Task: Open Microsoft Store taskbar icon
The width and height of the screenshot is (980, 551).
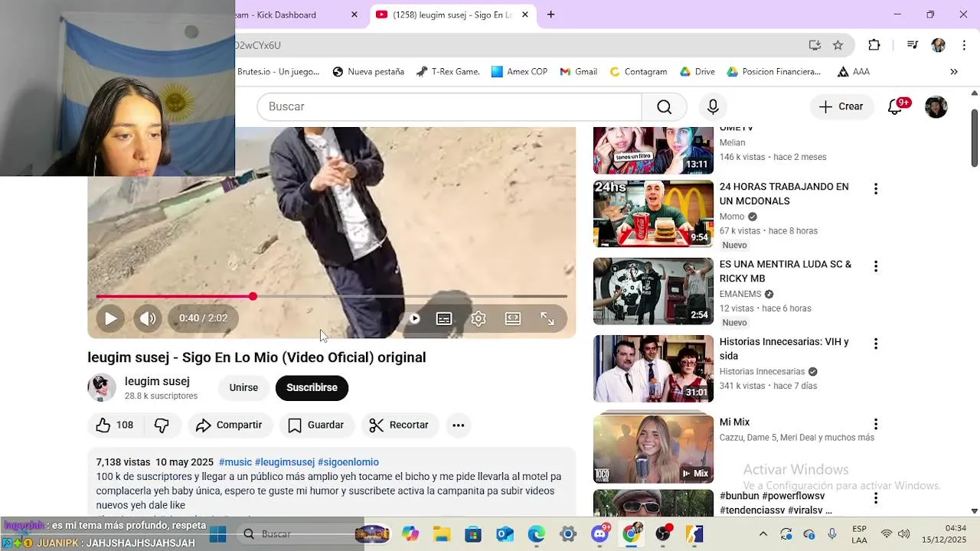Action: click(x=473, y=534)
